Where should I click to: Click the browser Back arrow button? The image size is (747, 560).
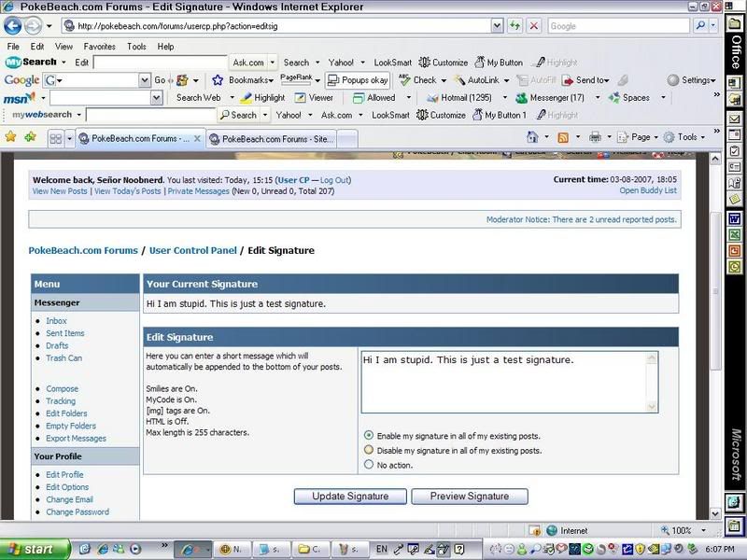13,26
